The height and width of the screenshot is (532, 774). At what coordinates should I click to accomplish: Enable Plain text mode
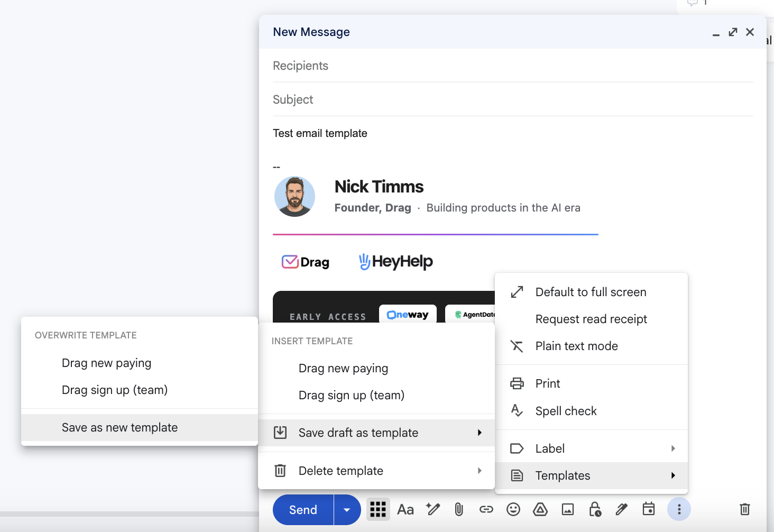click(x=591, y=346)
